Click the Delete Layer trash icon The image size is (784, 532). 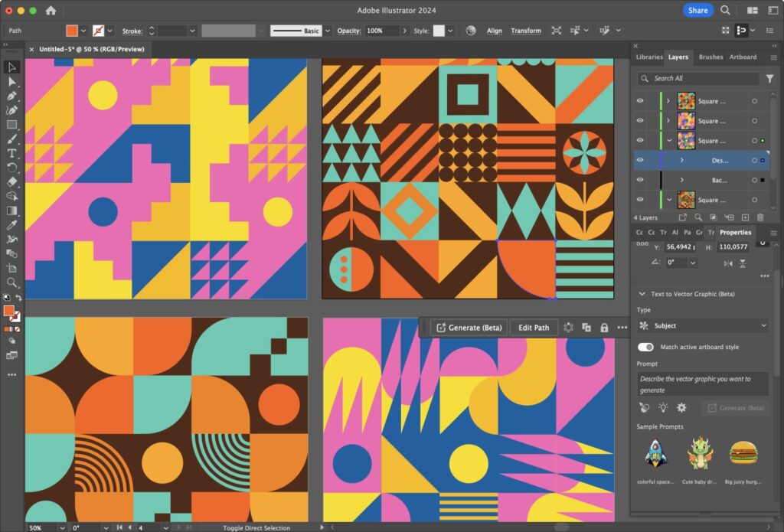point(759,217)
